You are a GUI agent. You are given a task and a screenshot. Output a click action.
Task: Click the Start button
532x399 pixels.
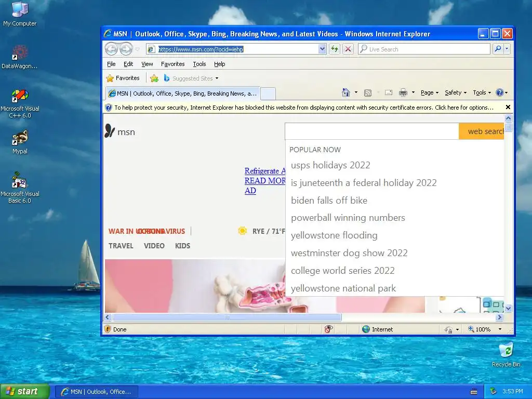pyautogui.click(x=25, y=392)
